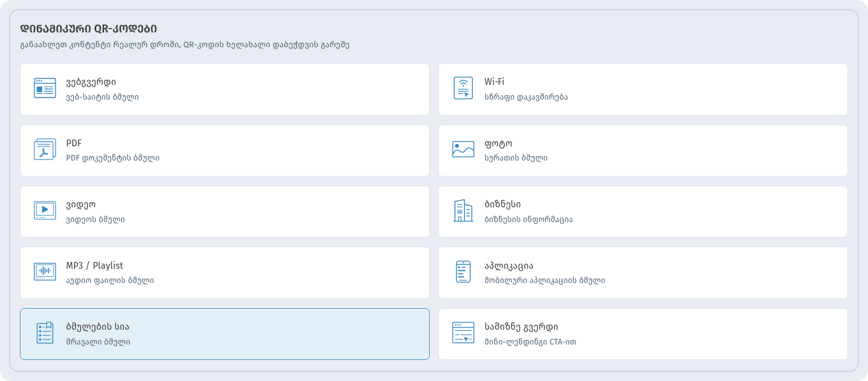
Task: Choose the სამიზნე გვერდი title
Action: pyautogui.click(x=521, y=327)
